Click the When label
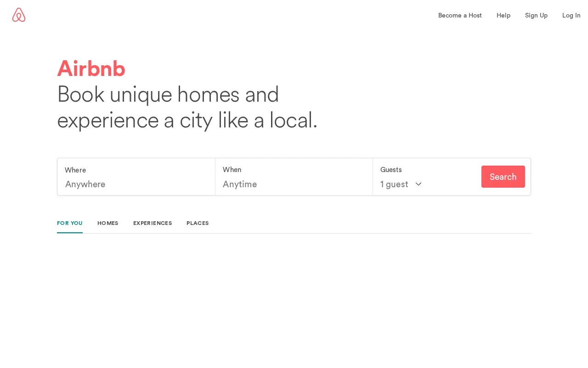Image resolution: width=588 pixels, height=368 pixels. coord(232,170)
